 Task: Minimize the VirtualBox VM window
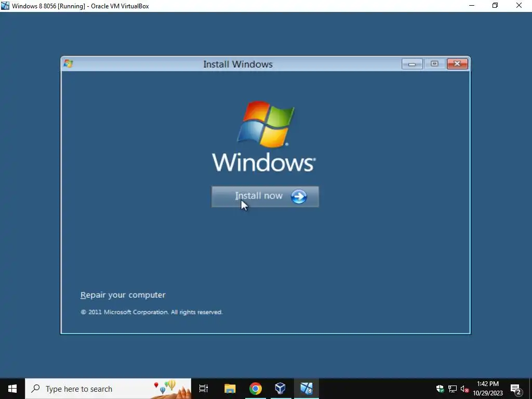tap(472, 6)
